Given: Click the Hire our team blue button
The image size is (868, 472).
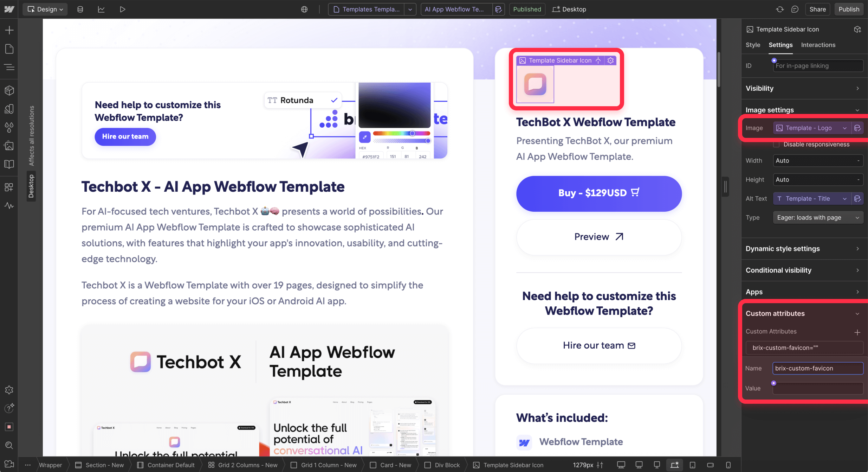Looking at the screenshot, I should [x=125, y=136].
